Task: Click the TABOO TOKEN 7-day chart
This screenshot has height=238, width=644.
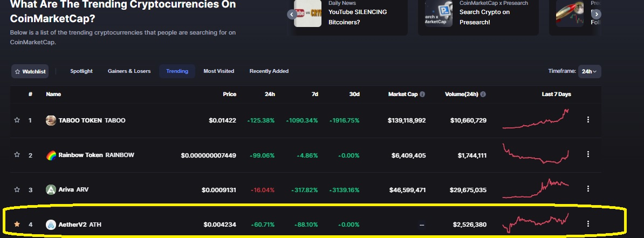Action: coord(536,119)
